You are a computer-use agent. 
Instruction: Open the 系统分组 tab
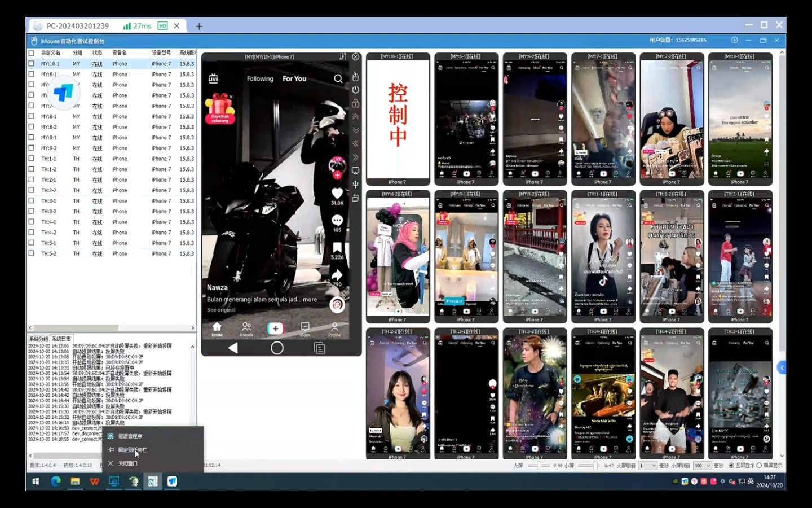coord(38,339)
